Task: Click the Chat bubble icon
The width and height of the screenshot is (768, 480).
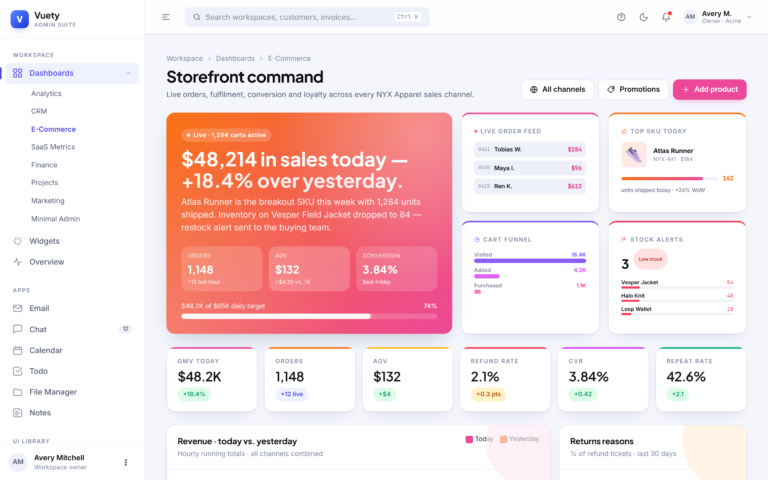Action: 18,329
